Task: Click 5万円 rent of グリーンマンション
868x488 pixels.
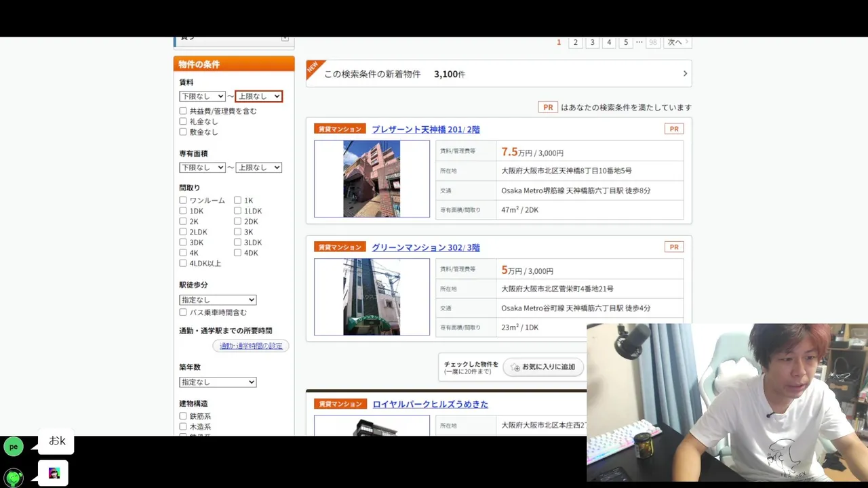Action: pyautogui.click(x=512, y=270)
